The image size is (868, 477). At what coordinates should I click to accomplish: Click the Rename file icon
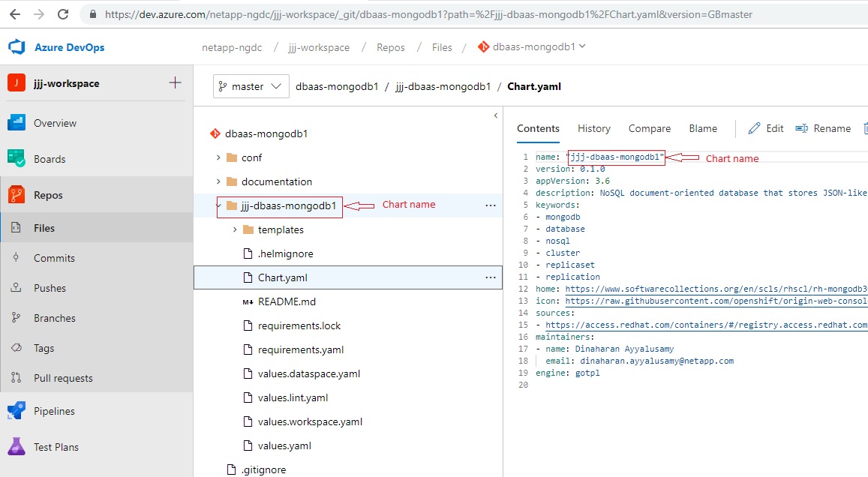tap(801, 128)
